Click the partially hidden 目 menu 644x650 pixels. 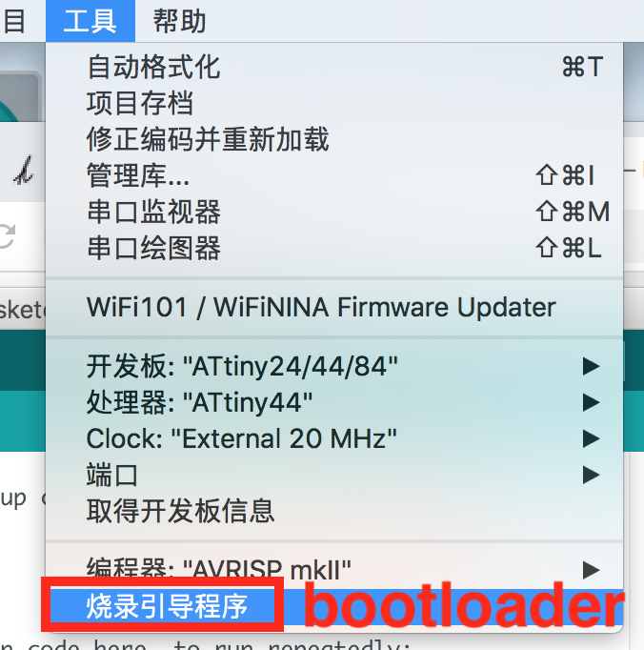14,21
